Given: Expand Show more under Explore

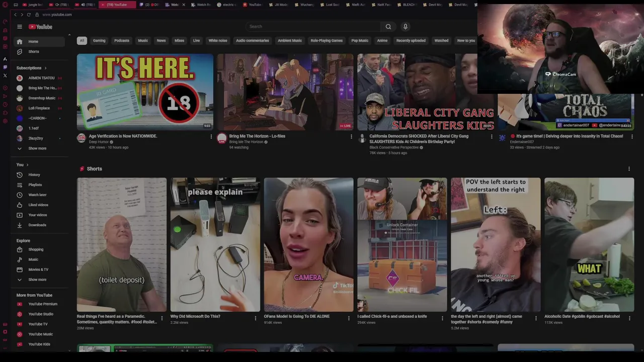Looking at the screenshot, I should [x=39, y=280].
